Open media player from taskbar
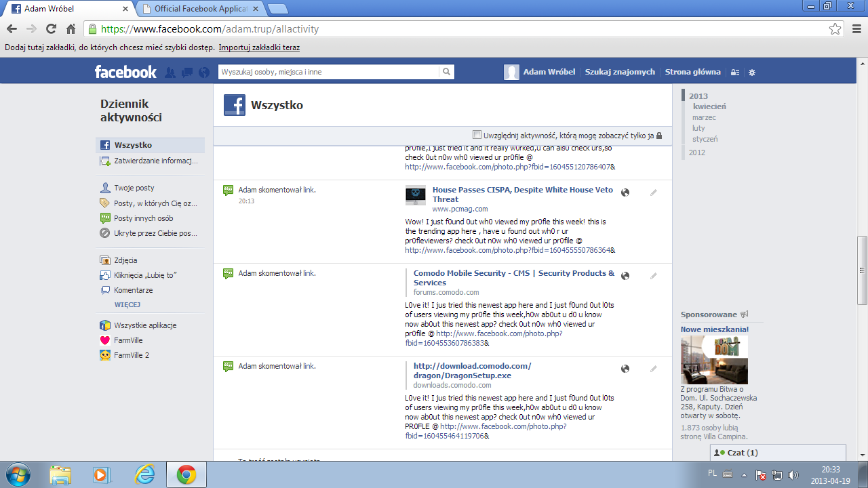This screenshot has width=868, height=488. (102, 474)
